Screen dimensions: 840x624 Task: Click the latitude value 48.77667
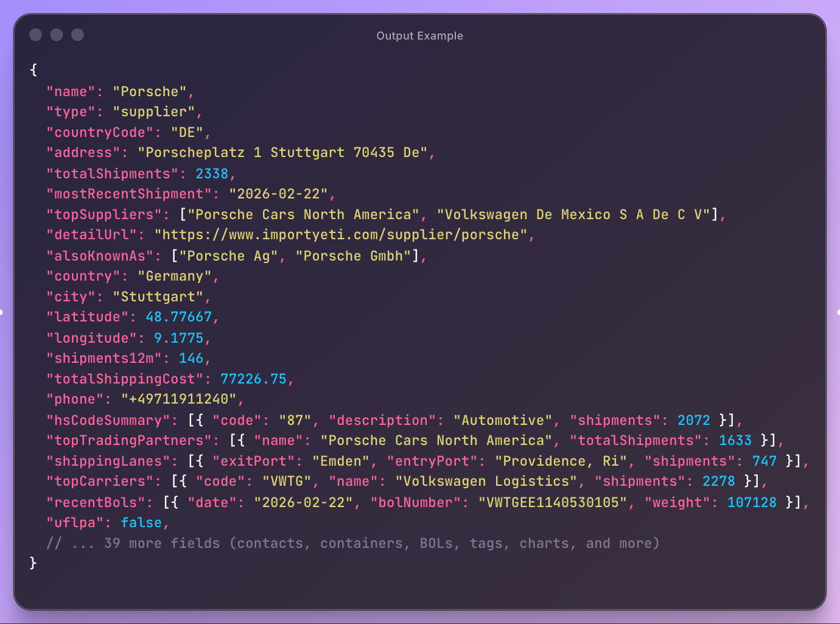[x=178, y=317]
